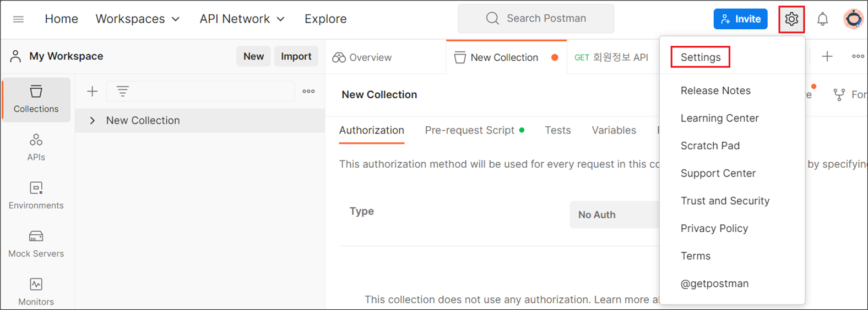The width and height of the screenshot is (868, 310).
Task: Click the Import button
Action: coord(296,56)
